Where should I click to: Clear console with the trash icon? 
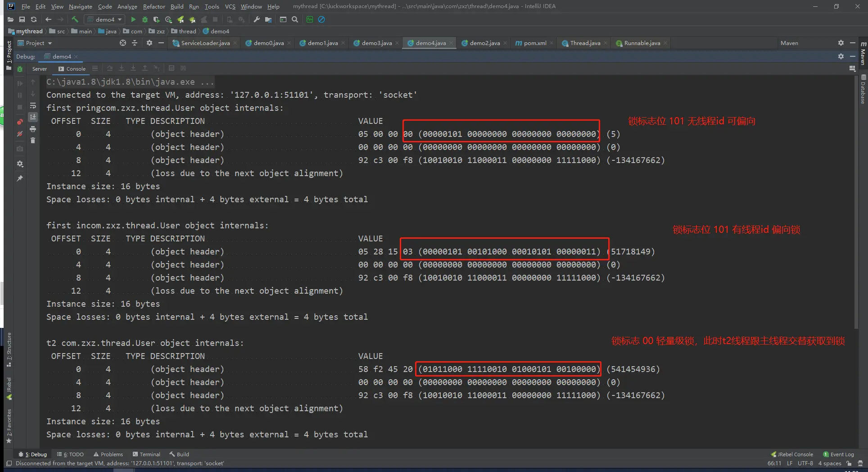33,141
